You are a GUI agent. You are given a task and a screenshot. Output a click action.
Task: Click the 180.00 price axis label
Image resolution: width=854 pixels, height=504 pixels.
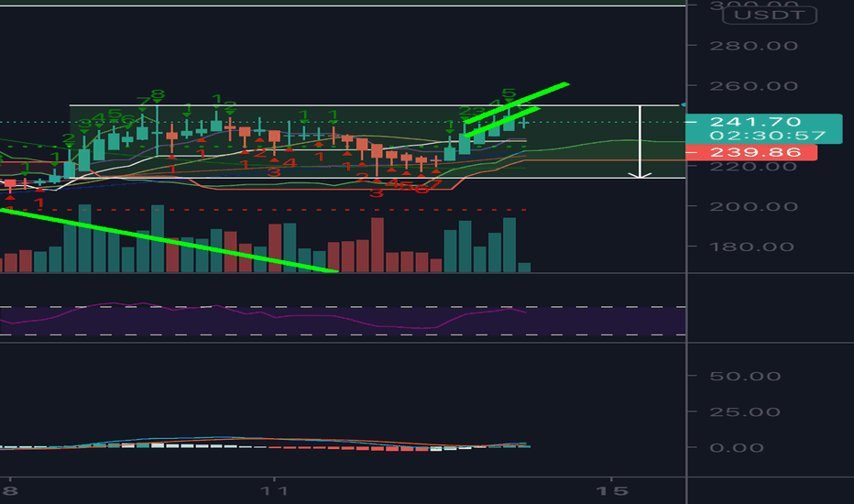pos(751,247)
